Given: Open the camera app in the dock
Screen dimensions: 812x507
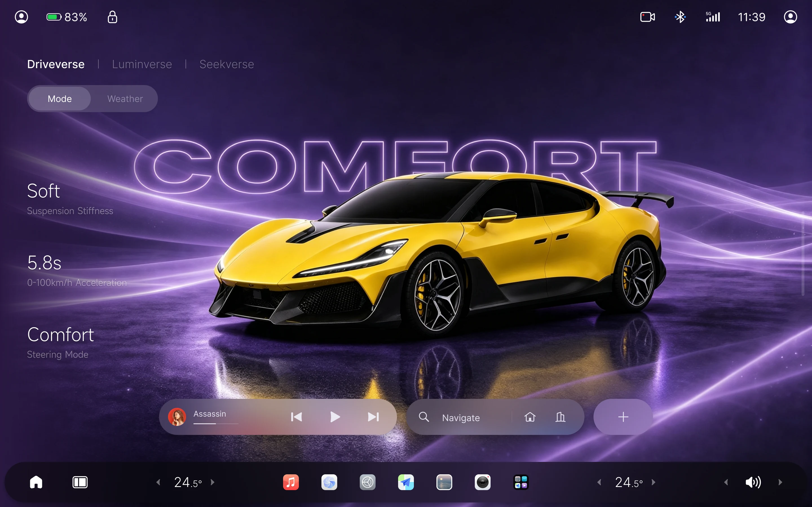Looking at the screenshot, I should (x=482, y=482).
